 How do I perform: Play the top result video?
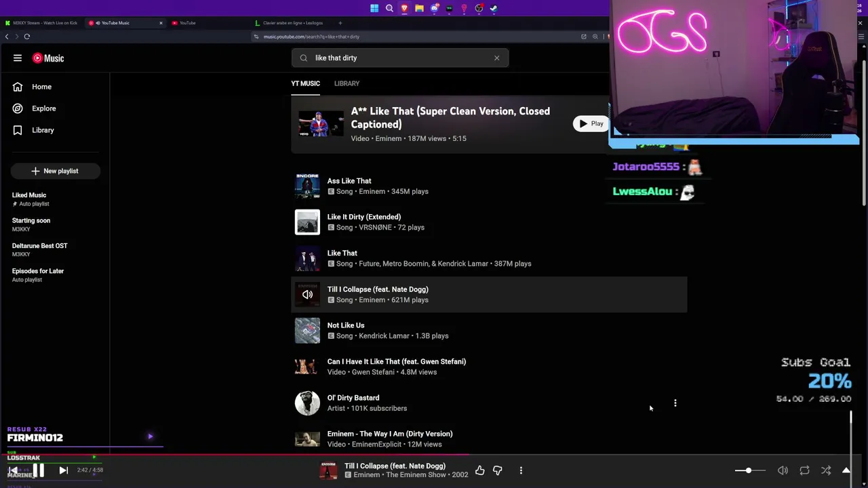591,124
